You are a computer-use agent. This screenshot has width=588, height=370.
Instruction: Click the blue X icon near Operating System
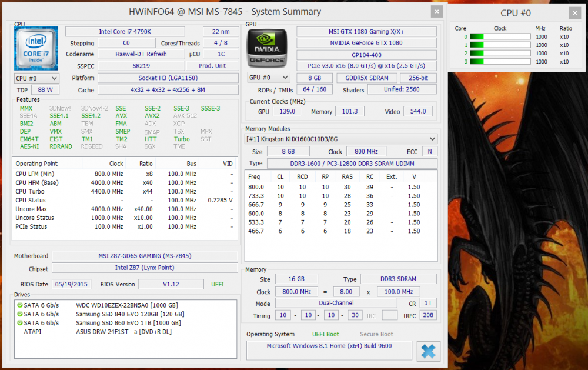tap(428, 351)
